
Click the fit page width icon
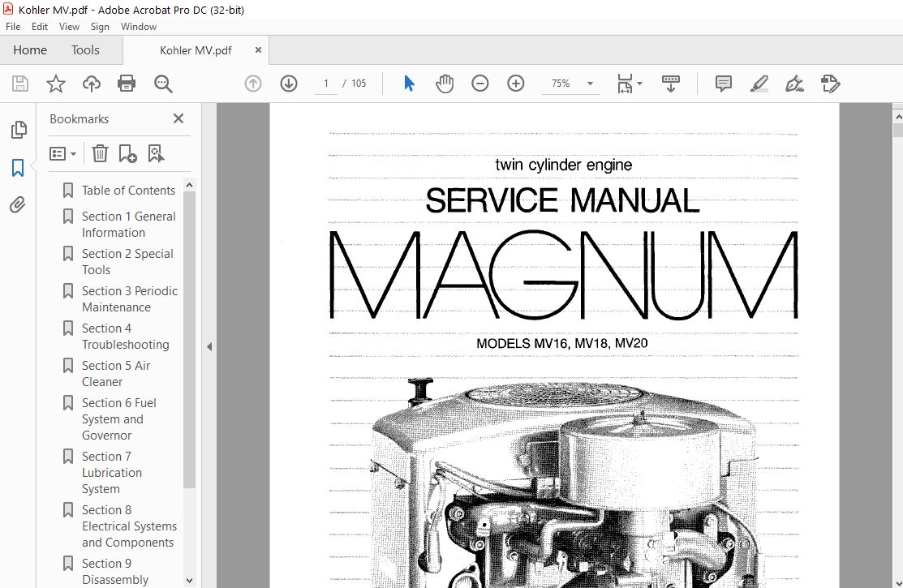(626, 84)
